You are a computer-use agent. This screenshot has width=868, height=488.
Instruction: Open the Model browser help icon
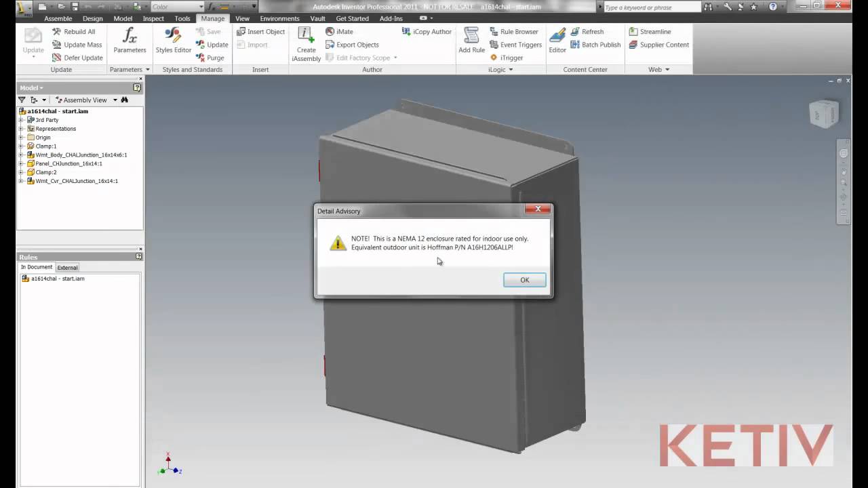(137, 87)
